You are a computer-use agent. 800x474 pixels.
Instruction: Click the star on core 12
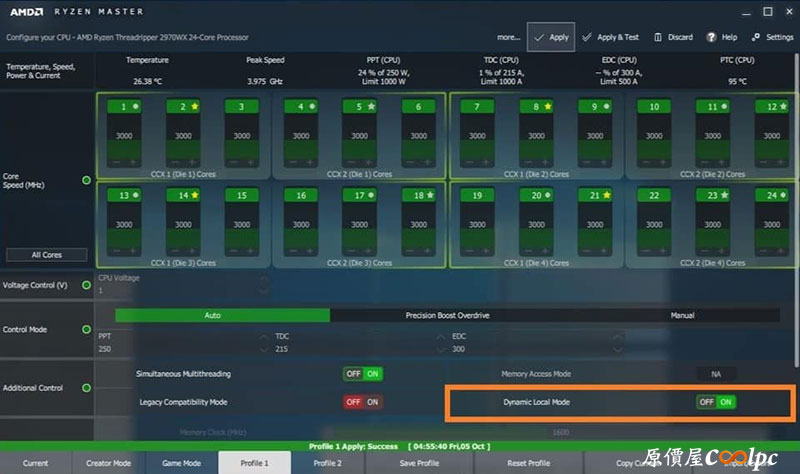point(784,106)
